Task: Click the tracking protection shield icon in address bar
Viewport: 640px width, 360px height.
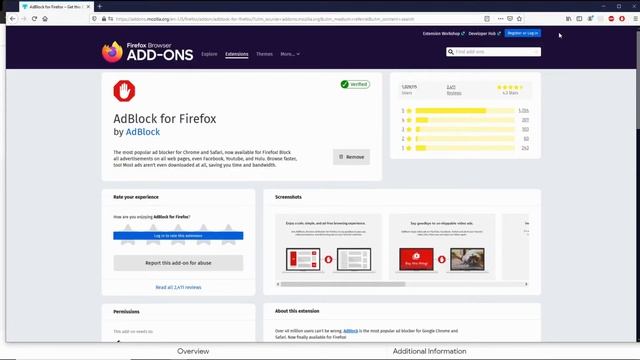Action: click(95, 19)
